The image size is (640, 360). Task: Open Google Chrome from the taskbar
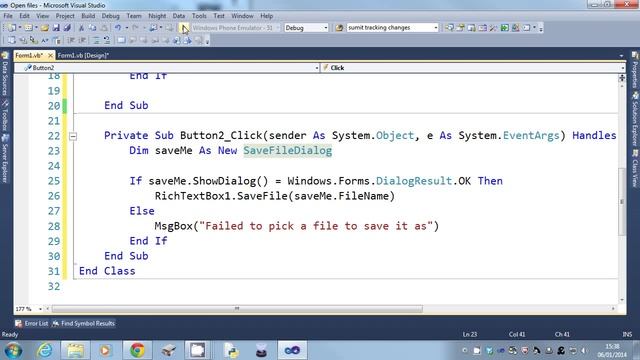coord(137,350)
